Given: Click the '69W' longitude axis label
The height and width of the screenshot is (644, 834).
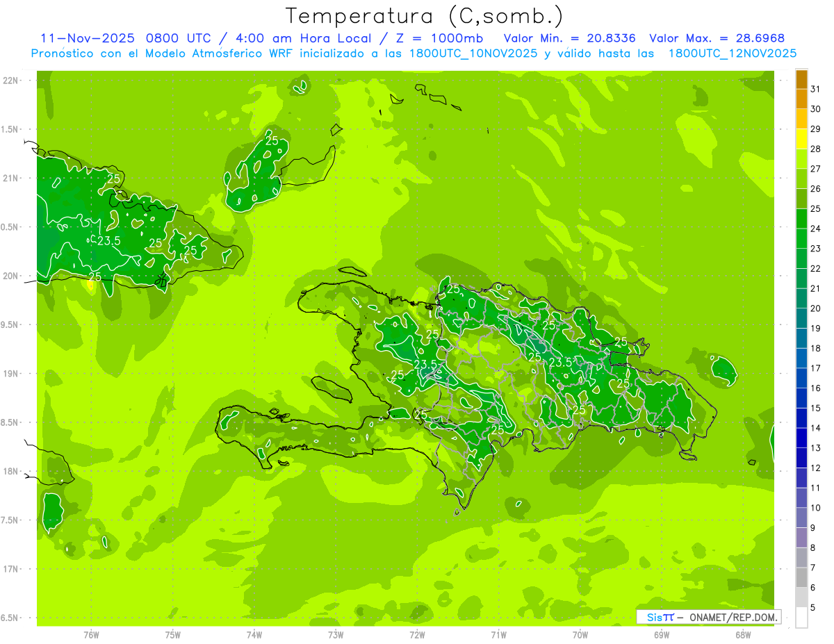Looking at the screenshot, I should click(x=661, y=635).
